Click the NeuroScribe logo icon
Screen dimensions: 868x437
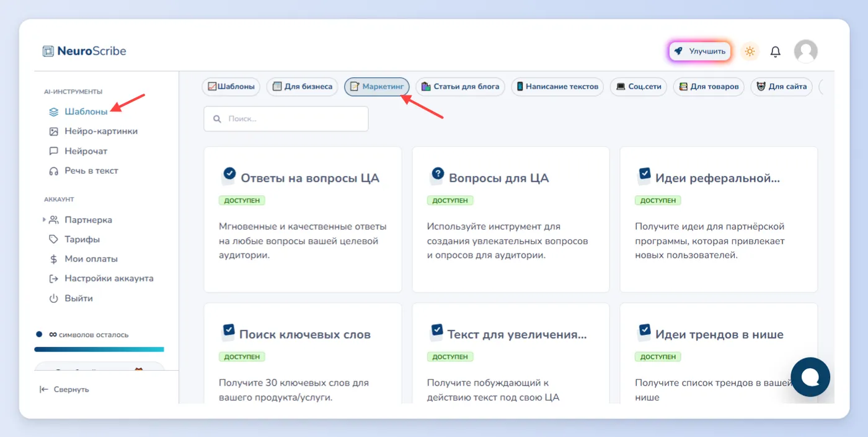48,51
